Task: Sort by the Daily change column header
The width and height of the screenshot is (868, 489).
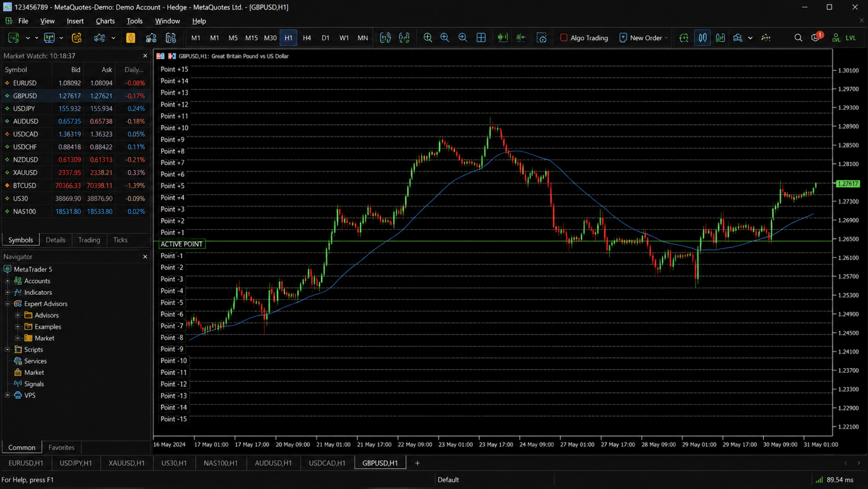Action: (x=133, y=70)
